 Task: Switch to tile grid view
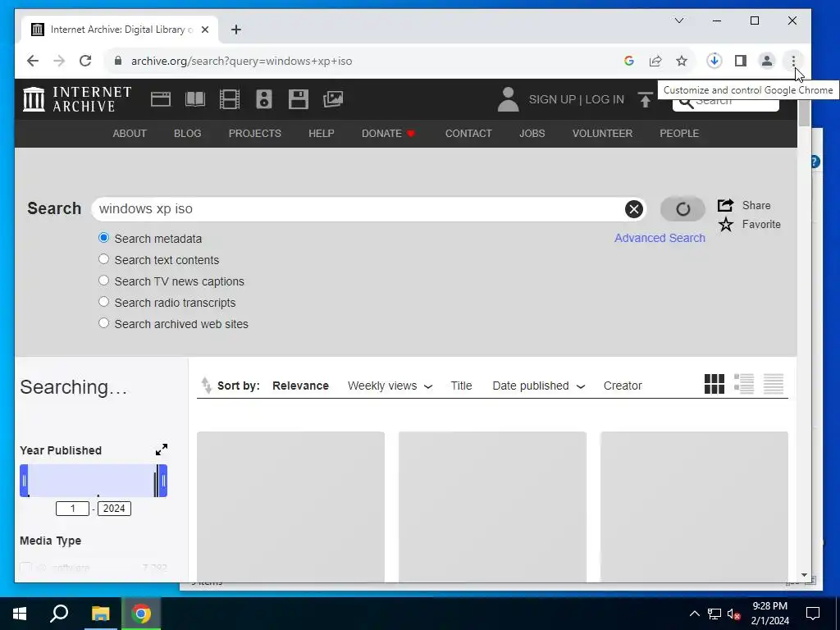pos(714,384)
